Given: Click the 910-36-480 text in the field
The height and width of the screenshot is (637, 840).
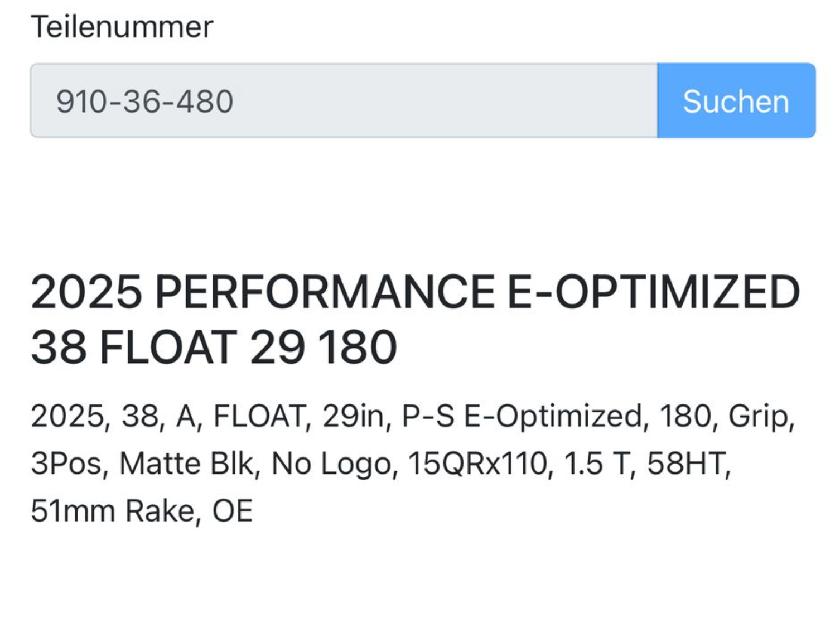Looking at the screenshot, I should click(144, 102).
